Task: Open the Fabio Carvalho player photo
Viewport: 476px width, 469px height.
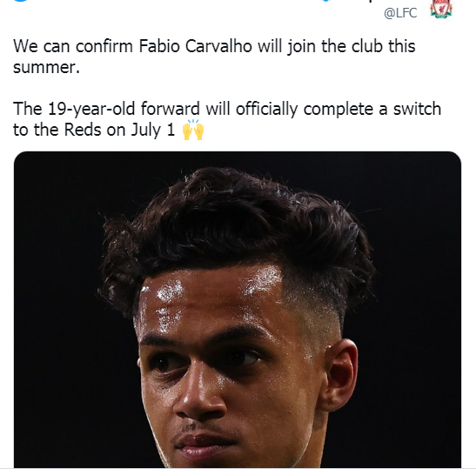Action: 238,309
